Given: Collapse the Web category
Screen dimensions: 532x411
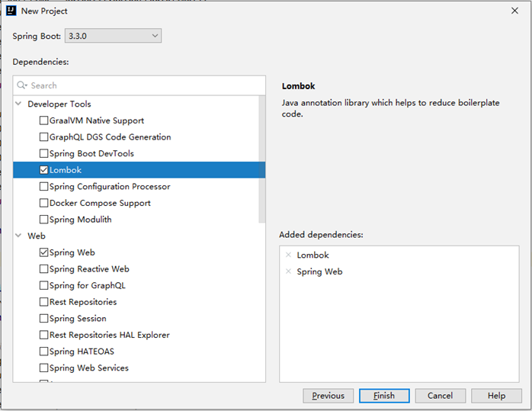Looking at the screenshot, I should tap(18, 236).
